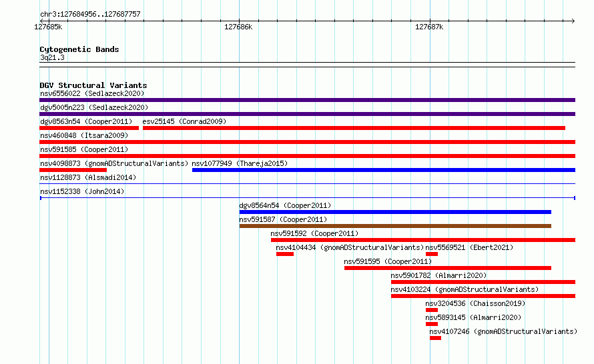This screenshot has width=594, height=364.
Task: Click the purple bar under nsv6556022
Action: 307,100
